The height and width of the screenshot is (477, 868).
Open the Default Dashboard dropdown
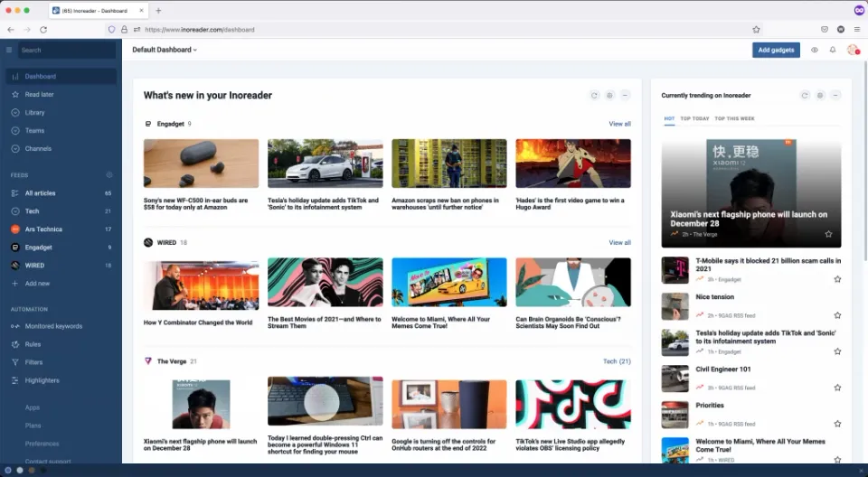click(165, 50)
